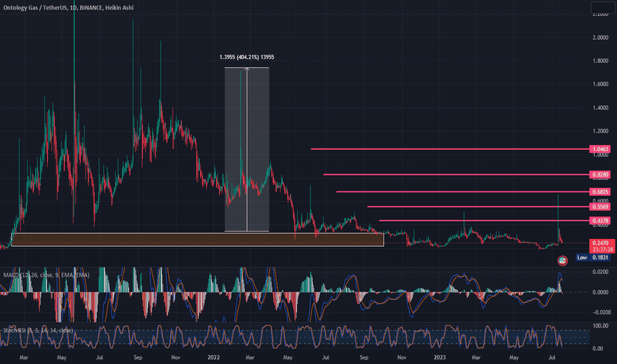This screenshot has width=617, height=364.
Task: Click the bar countdown timer 23:37:28
Action: point(602,250)
